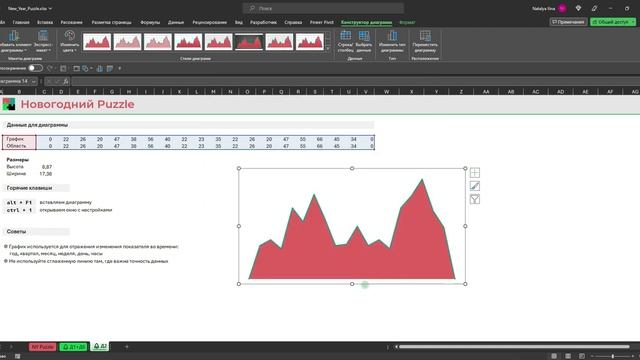Screen dimensions: 640x360
Task: Click zoom slider in status bar
Action: [x=612, y=356]
